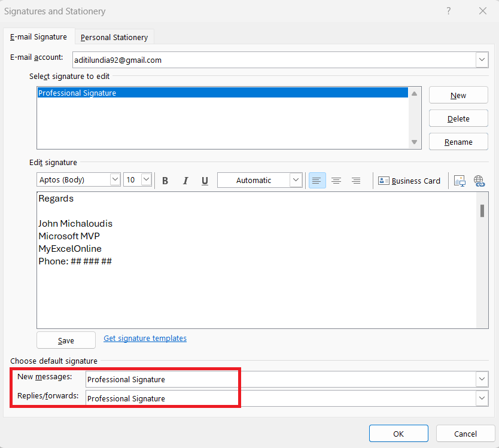Screen dimensions: 499x448
Task: Toggle Bold formatting in signature editor
Action: pyautogui.click(x=165, y=181)
